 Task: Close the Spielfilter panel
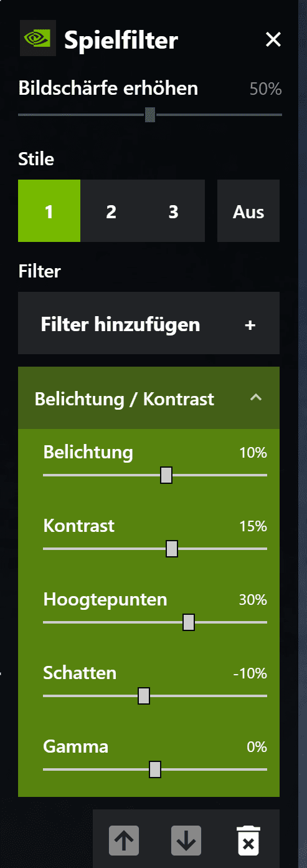point(273,40)
